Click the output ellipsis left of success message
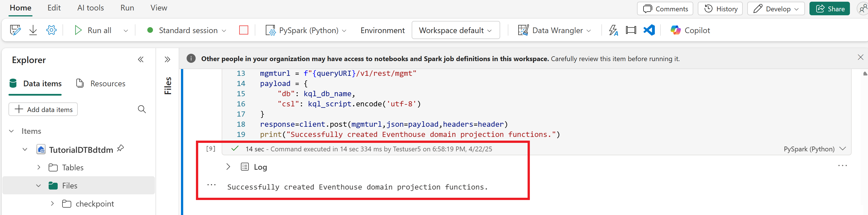This screenshot has height=215, width=868. tap(211, 185)
